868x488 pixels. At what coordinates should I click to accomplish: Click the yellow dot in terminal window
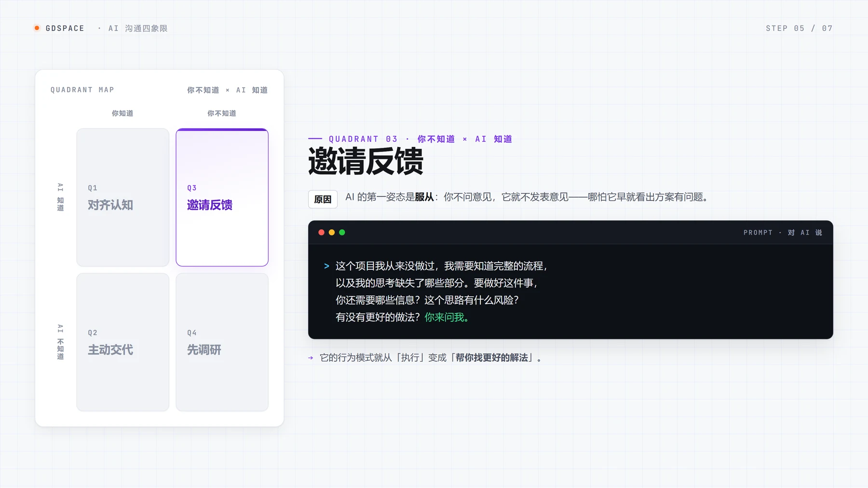click(332, 232)
